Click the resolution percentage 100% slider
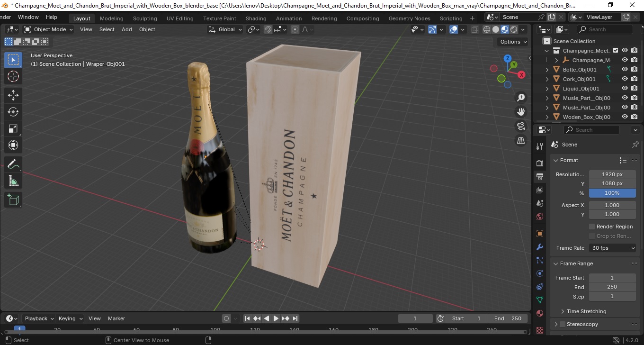Screen dimensions: 644x345 (612, 193)
